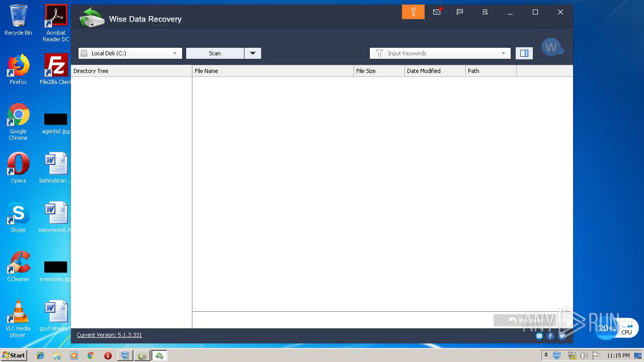The width and height of the screenshot is (644, 362).
Task: Expand the Scan options dropdown arrow
Action: [253, 53]
